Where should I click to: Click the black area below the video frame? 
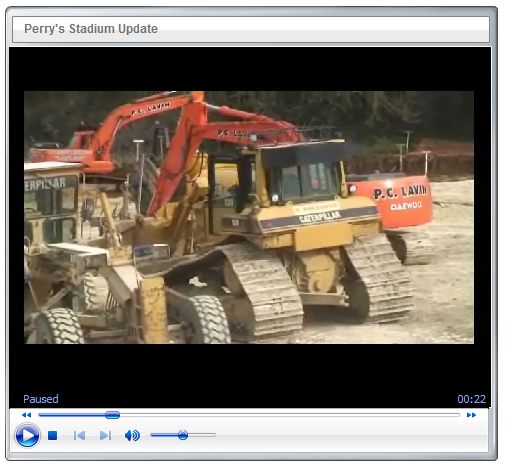[x=250, y=368]
